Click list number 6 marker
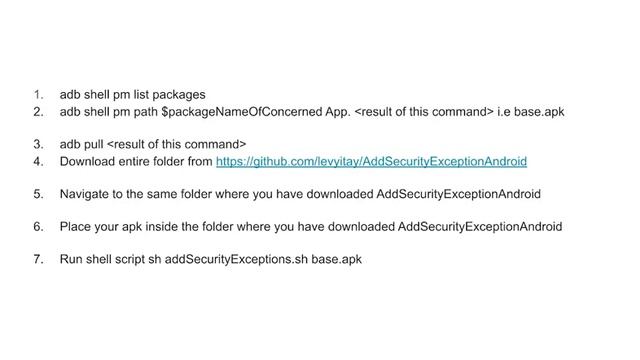Screen dimensions: 640x360 click(38, 227)
